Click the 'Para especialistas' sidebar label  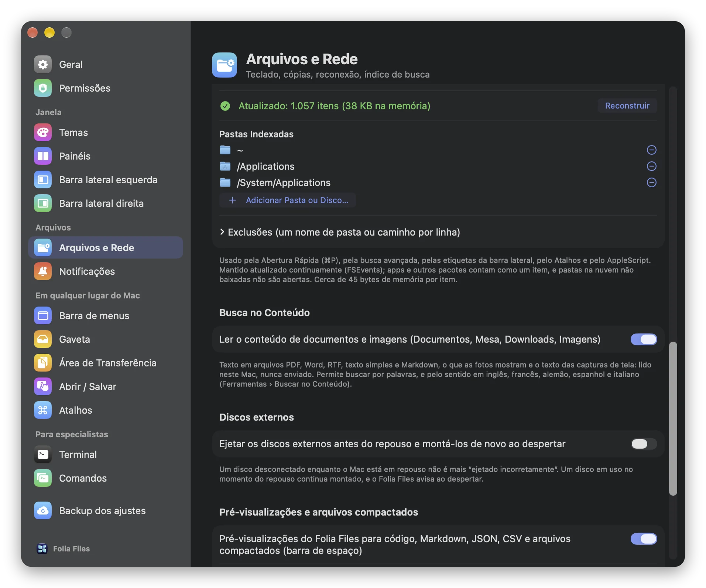point(72,434)
